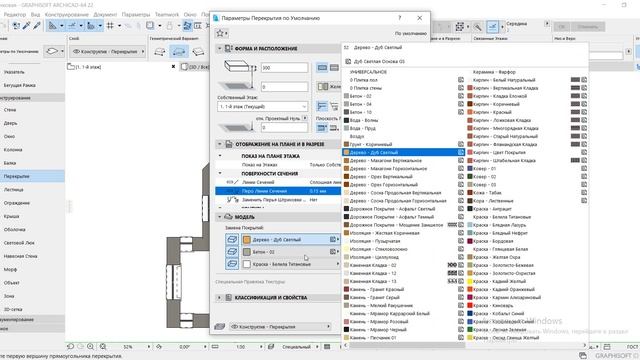Open the Редактор menu
Viewport: 640px width, 360px height.
15,15
